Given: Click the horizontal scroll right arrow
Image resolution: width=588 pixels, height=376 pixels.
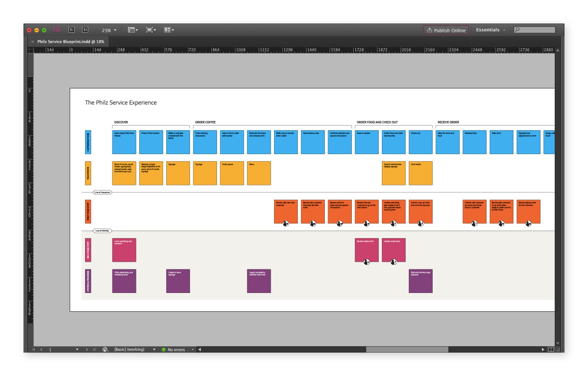Looking at the screenshot, I should 543,349.
